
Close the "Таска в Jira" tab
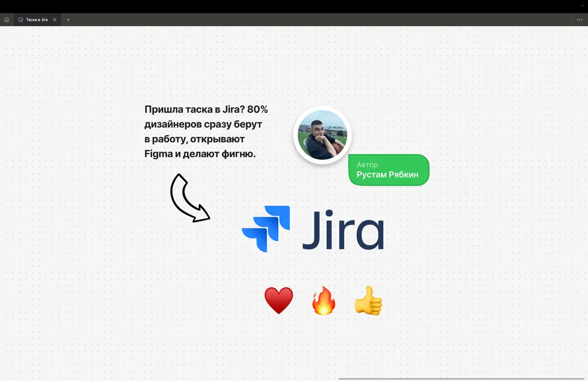coord(55,20)
